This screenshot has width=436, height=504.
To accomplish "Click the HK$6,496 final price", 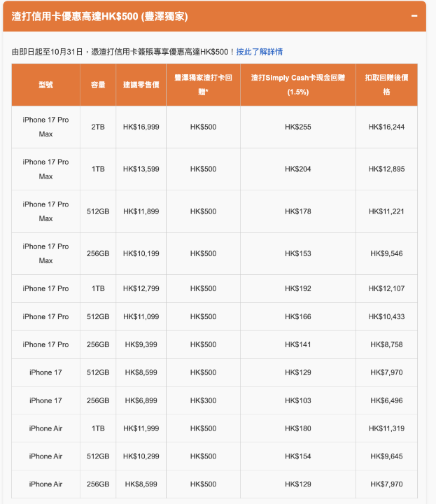I will [386, 400].
